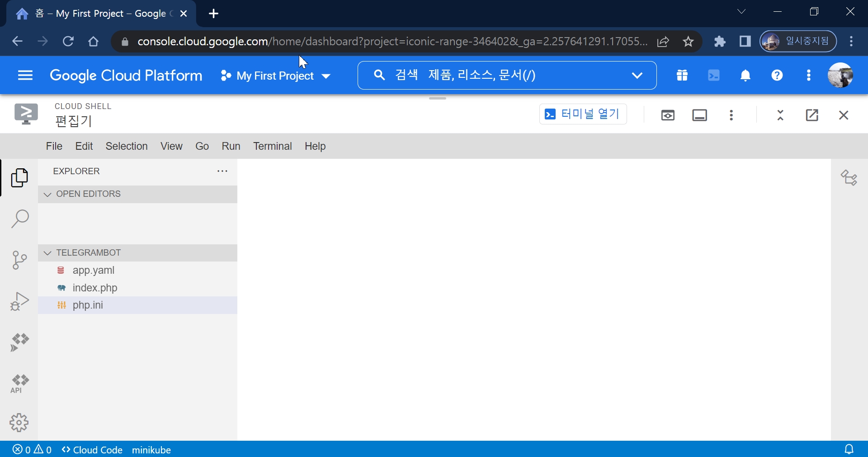Open the Terminal menu
This screenshot has width=868, height=457.
point(273,146)
